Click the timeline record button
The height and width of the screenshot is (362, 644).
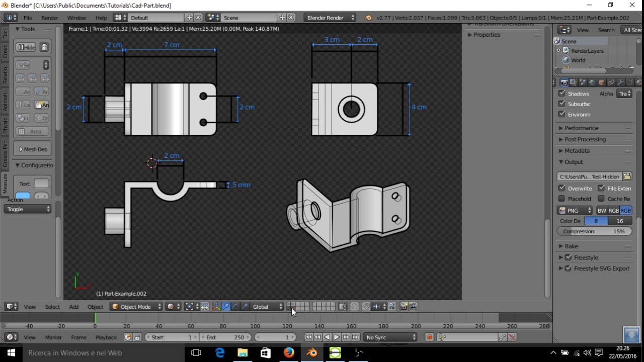(x=429, y=337)
